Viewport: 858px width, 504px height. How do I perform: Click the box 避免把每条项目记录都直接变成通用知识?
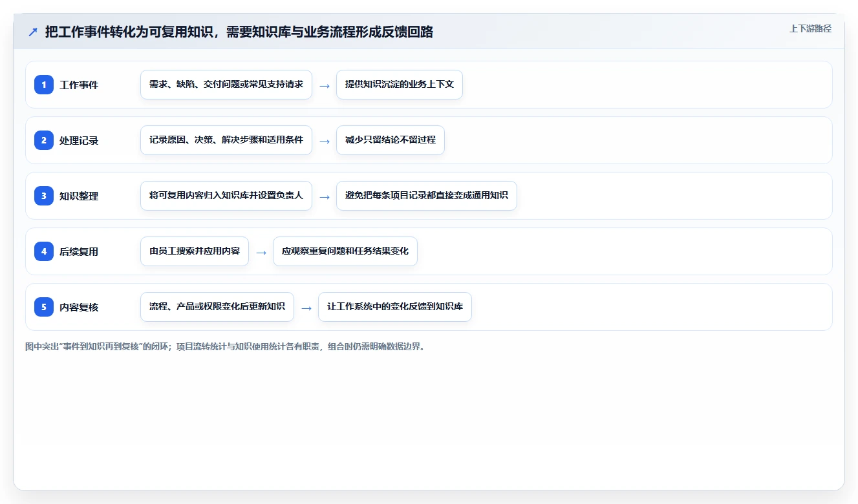427,196
